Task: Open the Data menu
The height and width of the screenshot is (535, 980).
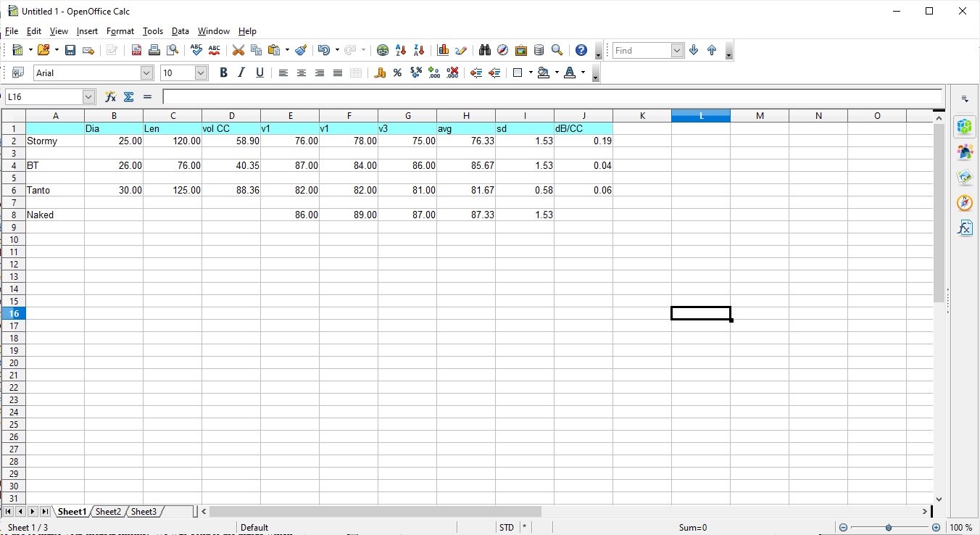Action: (180, 31)
